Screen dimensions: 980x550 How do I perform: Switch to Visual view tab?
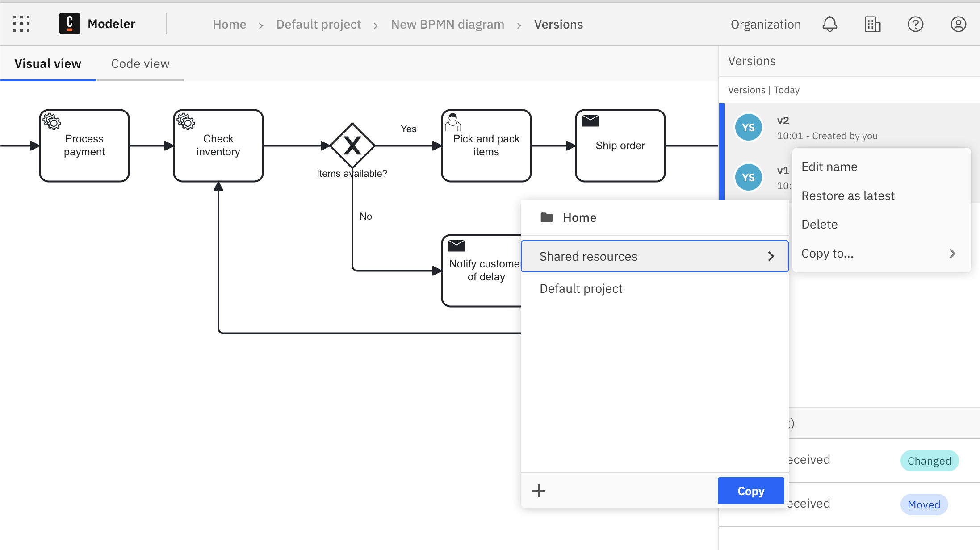coord(47,63)
